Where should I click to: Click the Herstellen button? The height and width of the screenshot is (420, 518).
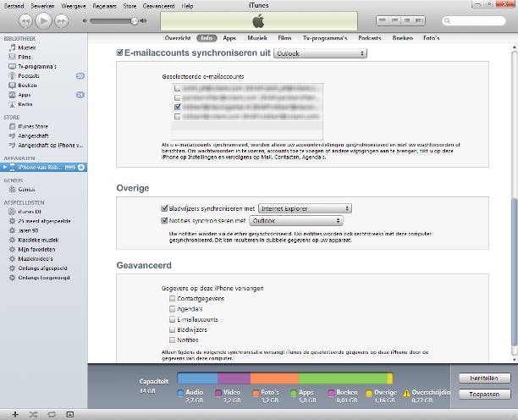pos(484,378)
